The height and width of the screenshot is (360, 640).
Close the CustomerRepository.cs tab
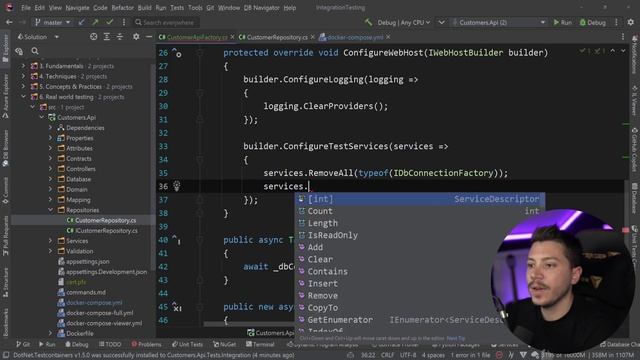click(313, 37)
